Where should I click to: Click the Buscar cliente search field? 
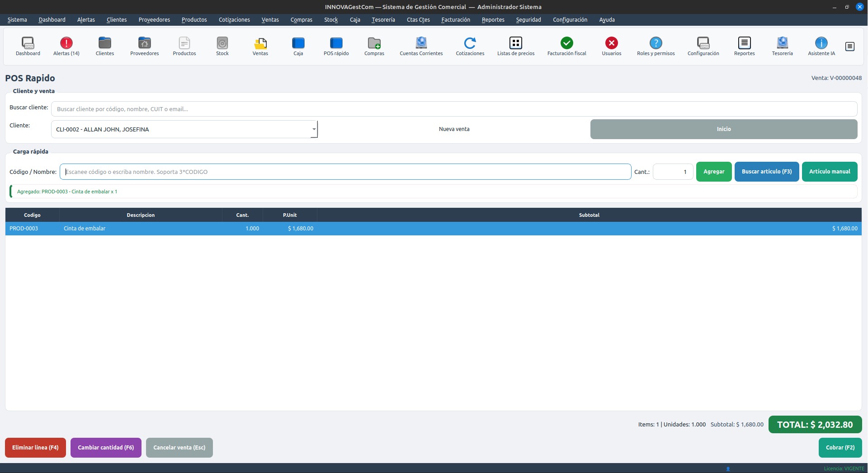click(x=453, y=109)
